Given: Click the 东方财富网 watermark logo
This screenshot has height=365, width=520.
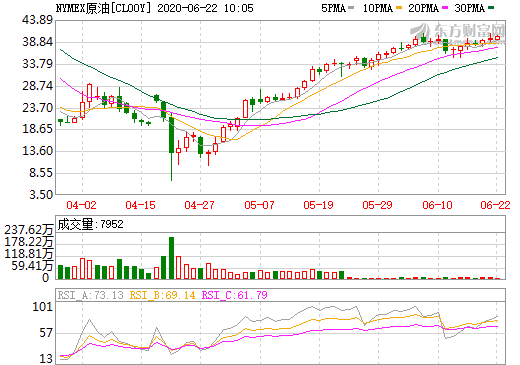Looking at the screenshot, I should [458, 32].
